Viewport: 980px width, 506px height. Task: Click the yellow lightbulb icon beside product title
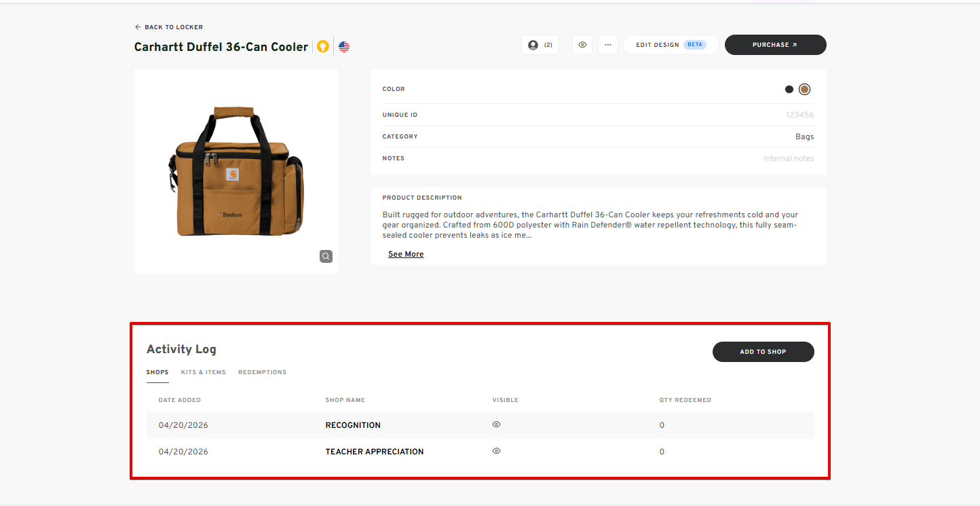pyautogui.click(x=323, y=47)
